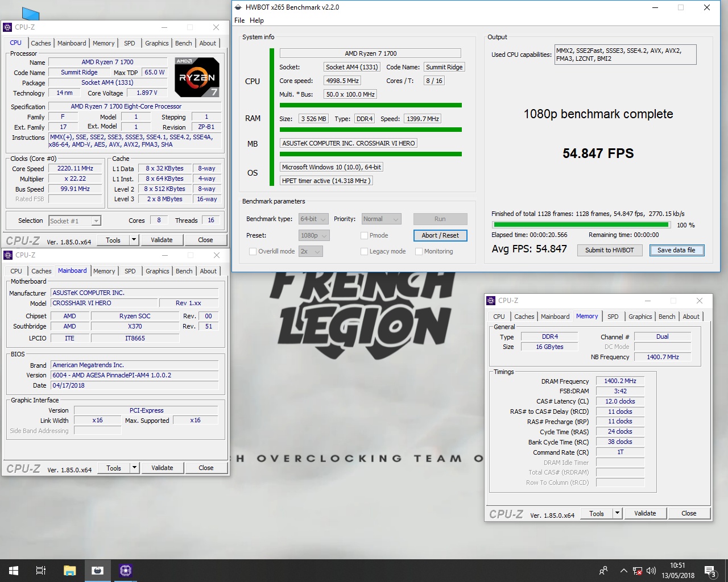The image size is (728, 582).
Task: Open Task View on the taskbar
Action: (x=41, y=571)
